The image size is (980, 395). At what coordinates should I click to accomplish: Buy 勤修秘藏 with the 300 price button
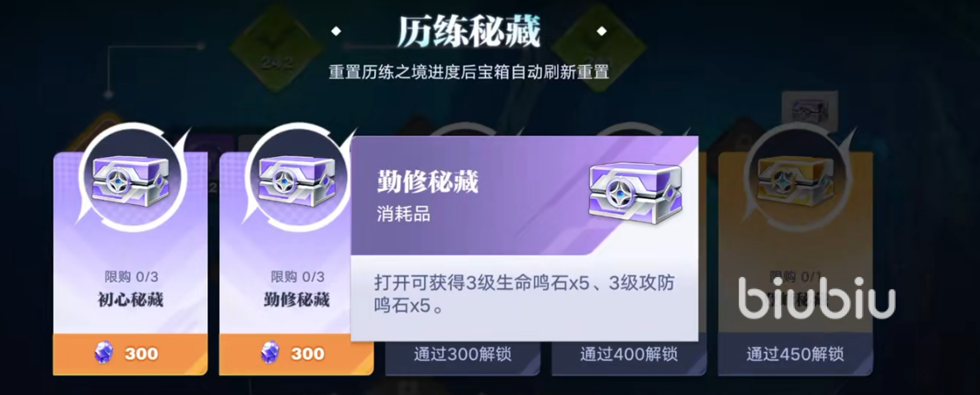point(297,354)
